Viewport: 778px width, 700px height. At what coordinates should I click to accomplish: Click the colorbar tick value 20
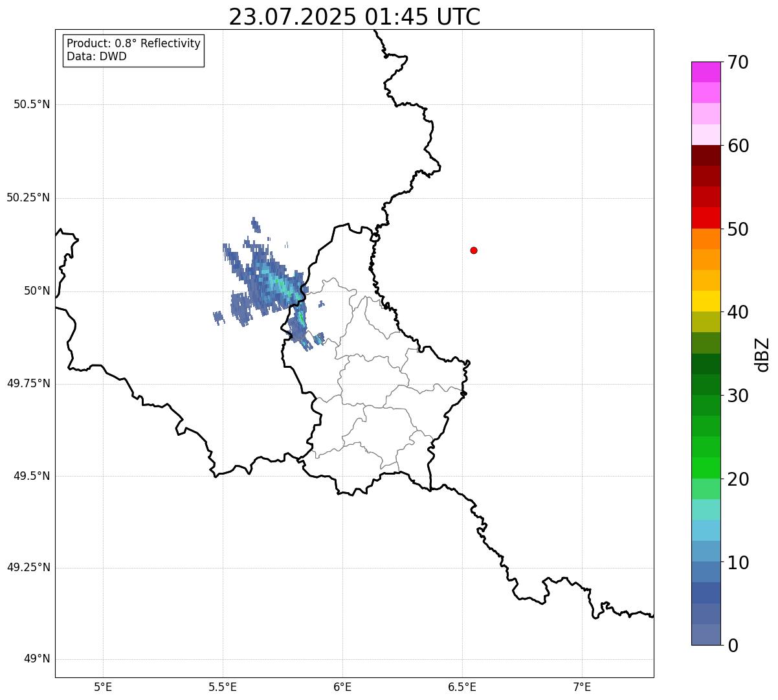pos(738,479)
